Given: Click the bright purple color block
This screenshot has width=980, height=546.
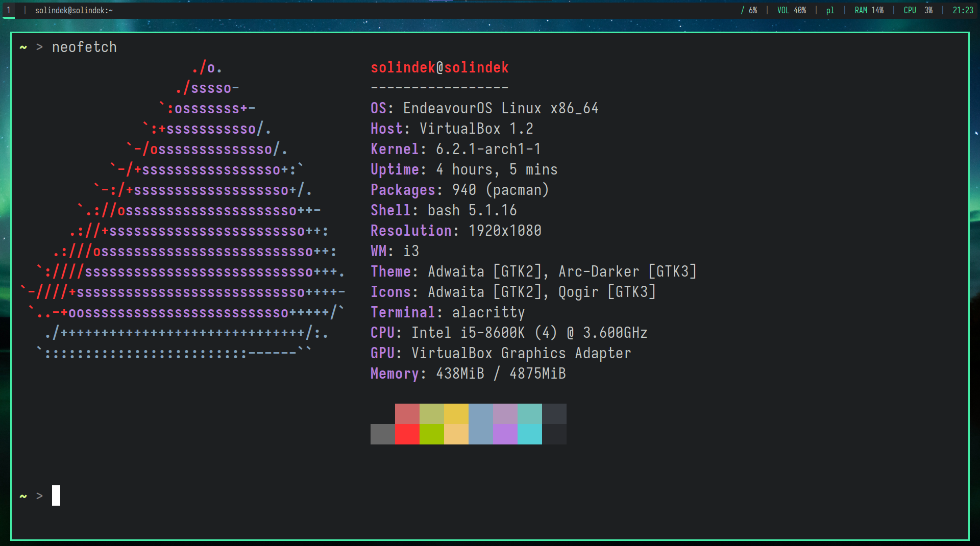Looking at the screenshot, I should pyautogui.click(x=505, y=434).
